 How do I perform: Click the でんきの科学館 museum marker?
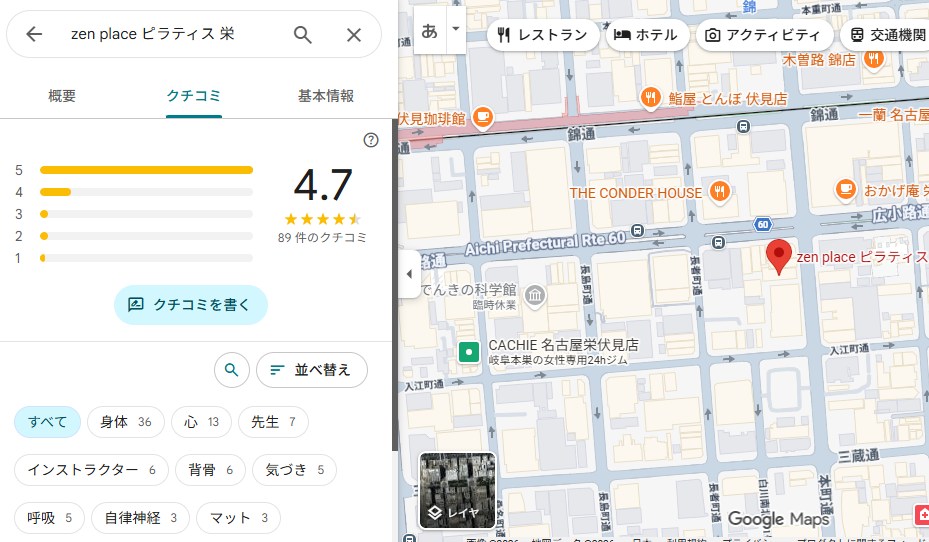(535, 295)
